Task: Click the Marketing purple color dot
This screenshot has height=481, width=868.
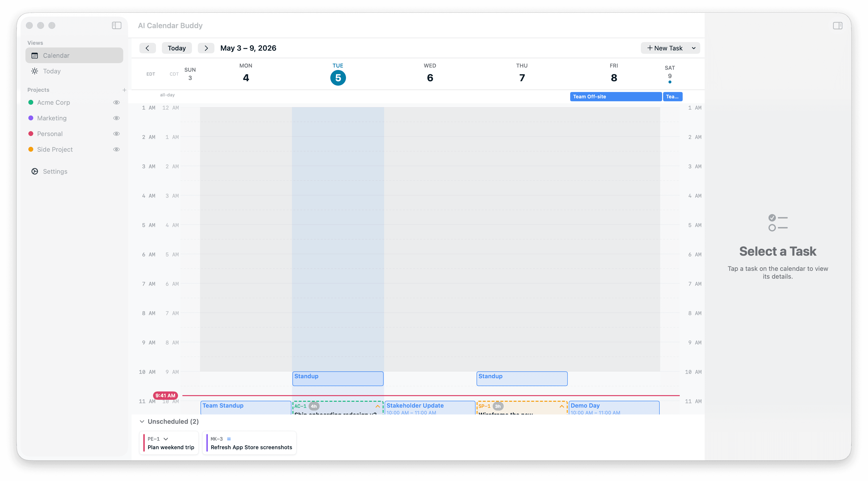Action: [x=31, y=118]
